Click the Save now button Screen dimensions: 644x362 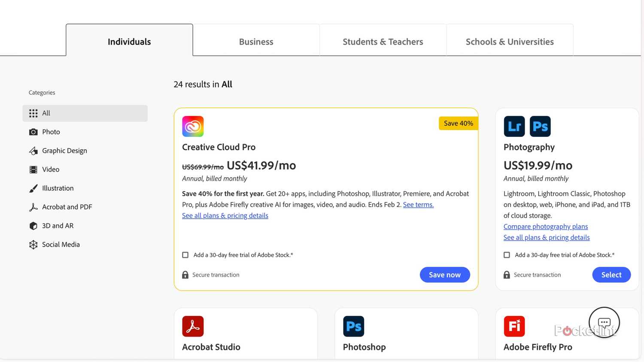coord(445,275)
